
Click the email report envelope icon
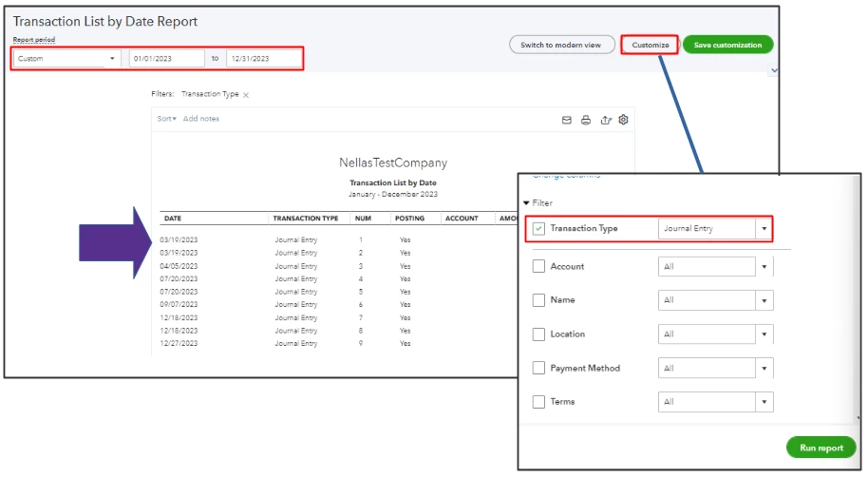(566, 120)
